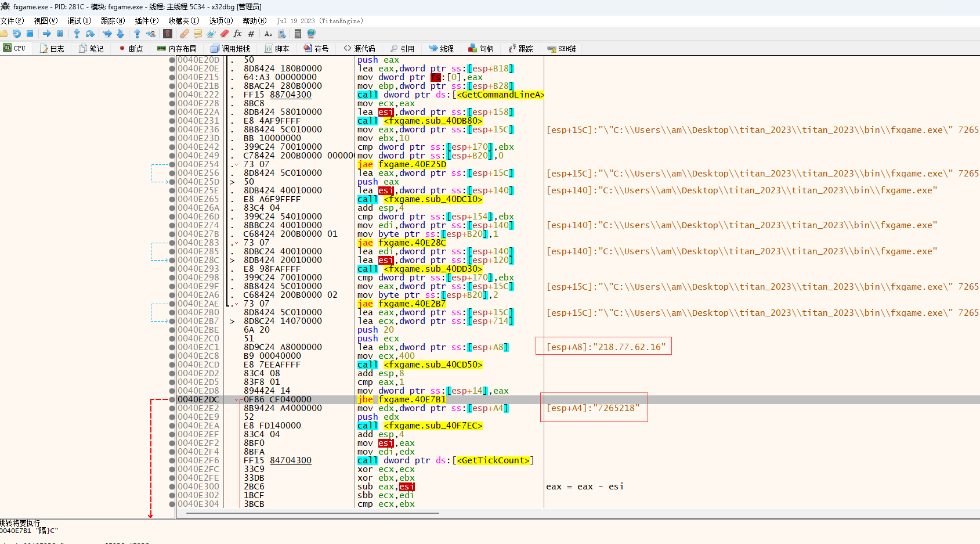Toggle breakpoint bullet at address 0040E265
The image size is (980, 544).
(172, 199)
